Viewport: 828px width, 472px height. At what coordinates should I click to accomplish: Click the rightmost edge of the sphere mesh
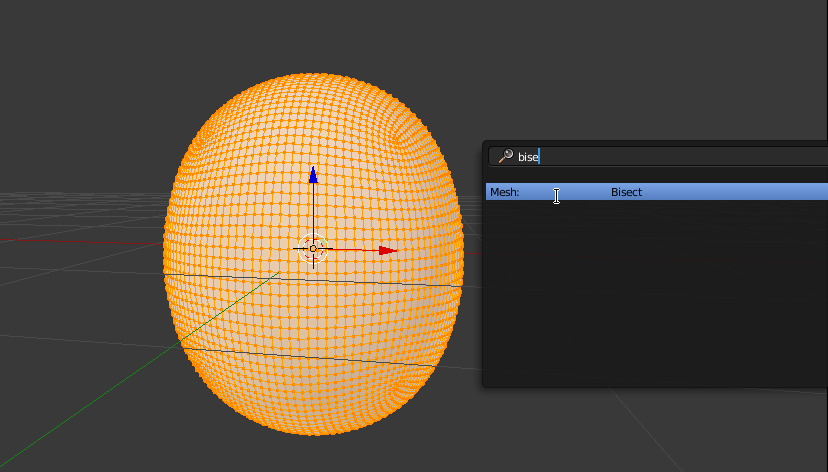(x=462, y=255)
